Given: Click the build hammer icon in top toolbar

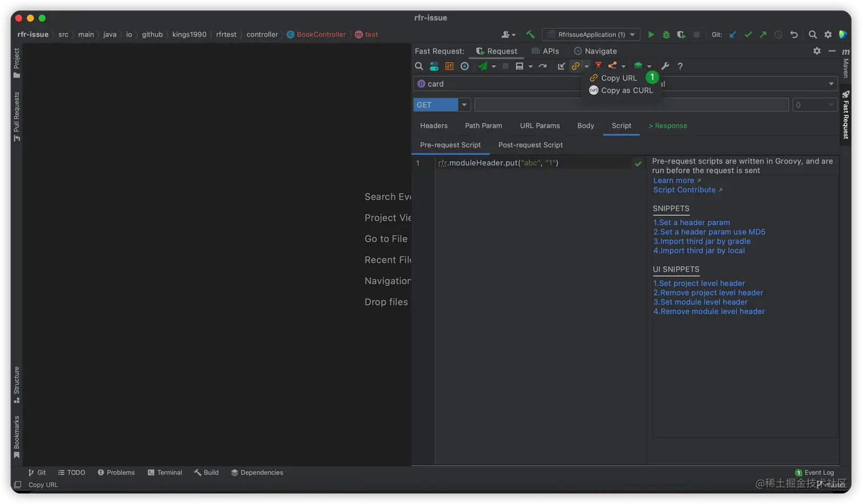Looking at the screenshot, I should (x=530, y=35).
